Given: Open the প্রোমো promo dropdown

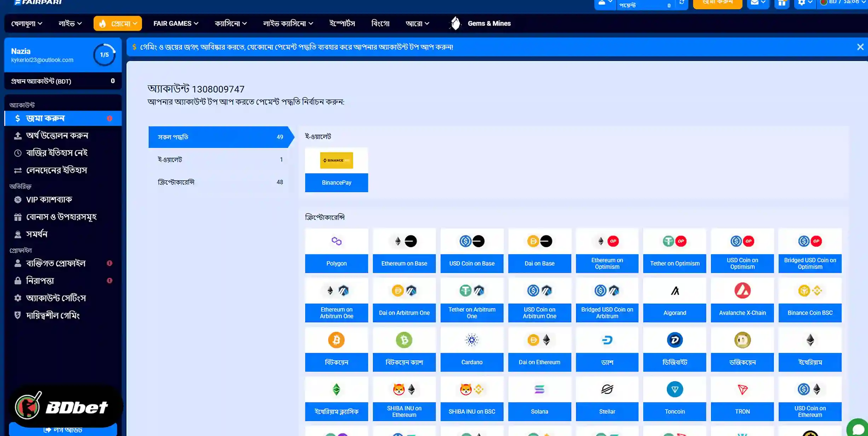Looking at the screenshot, I should [x=118, y=23].
